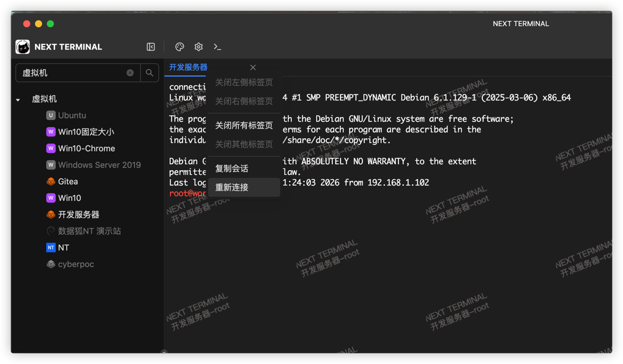623x364 pixels.
Task: Click the red window close button
Action: pos(27,24)
